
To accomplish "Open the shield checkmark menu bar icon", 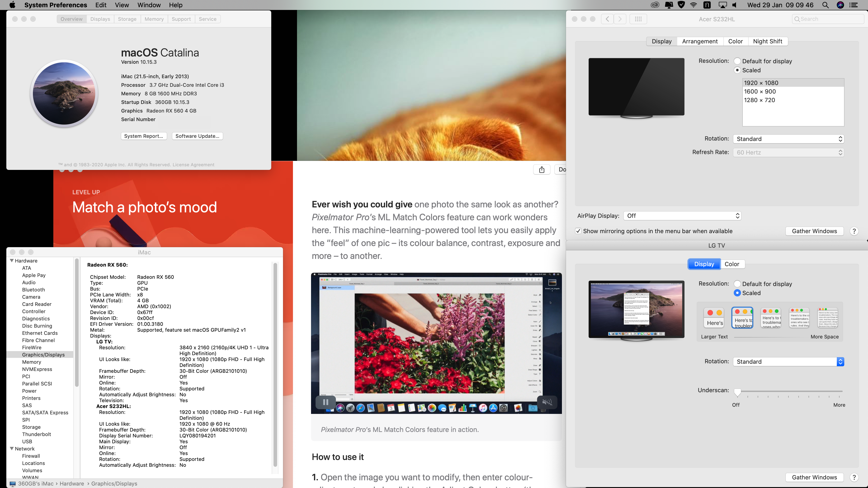I will click(x=681, y=5).
